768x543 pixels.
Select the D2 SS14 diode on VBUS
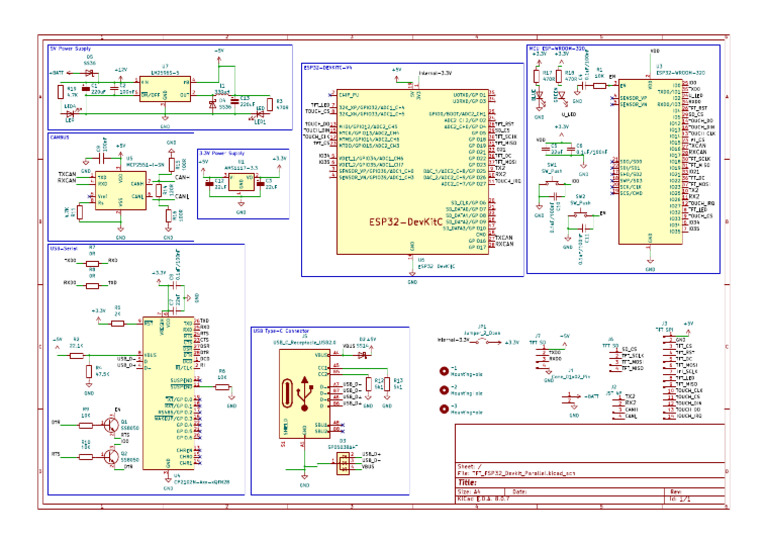(363, 355)
